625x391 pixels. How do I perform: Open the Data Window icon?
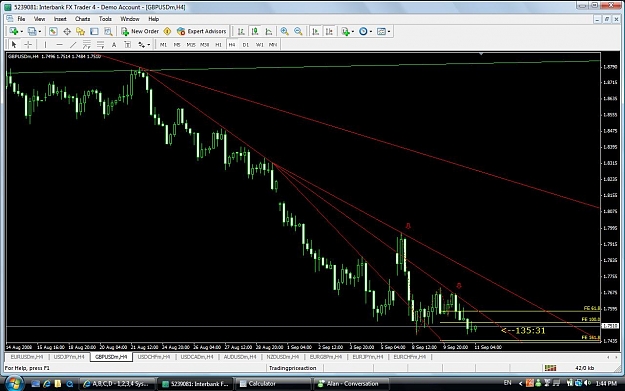tap(67, 31)
